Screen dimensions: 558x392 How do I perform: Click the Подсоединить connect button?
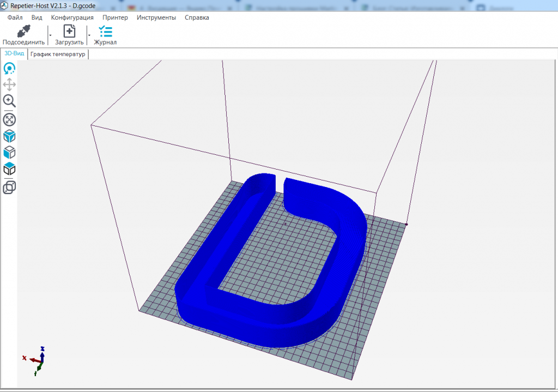click(23, 35)
